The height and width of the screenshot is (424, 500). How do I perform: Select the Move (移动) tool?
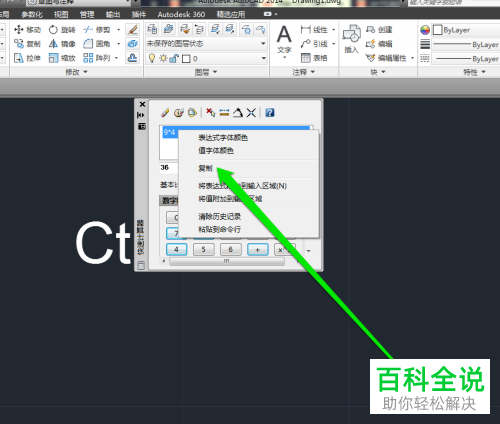tap(27, 30)
